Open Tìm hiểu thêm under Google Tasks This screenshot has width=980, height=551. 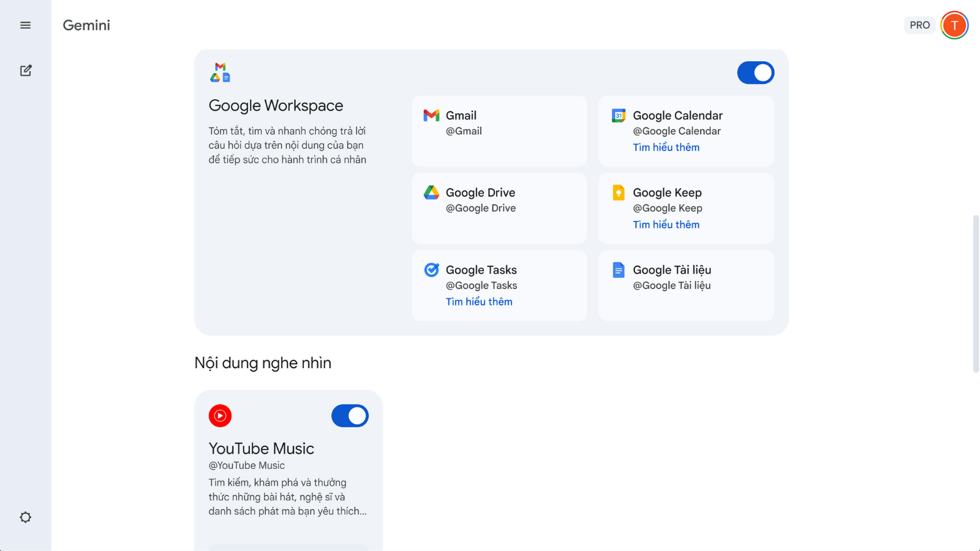click(x=480, y=301)
